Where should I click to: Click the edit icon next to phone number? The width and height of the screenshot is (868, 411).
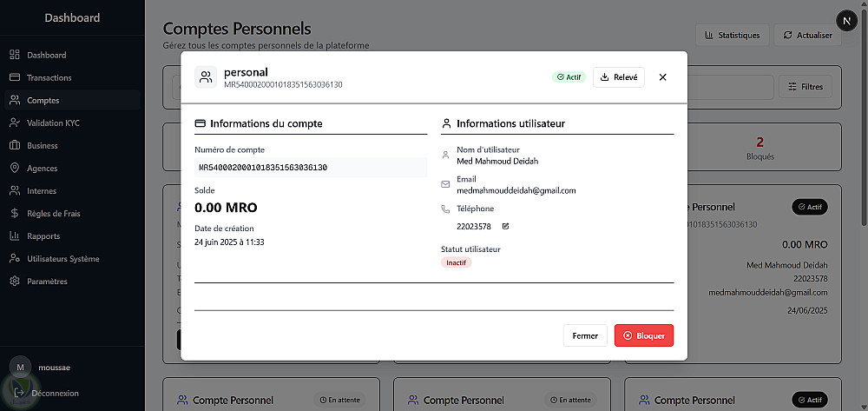pyautogui.click(x=505, y=227)
